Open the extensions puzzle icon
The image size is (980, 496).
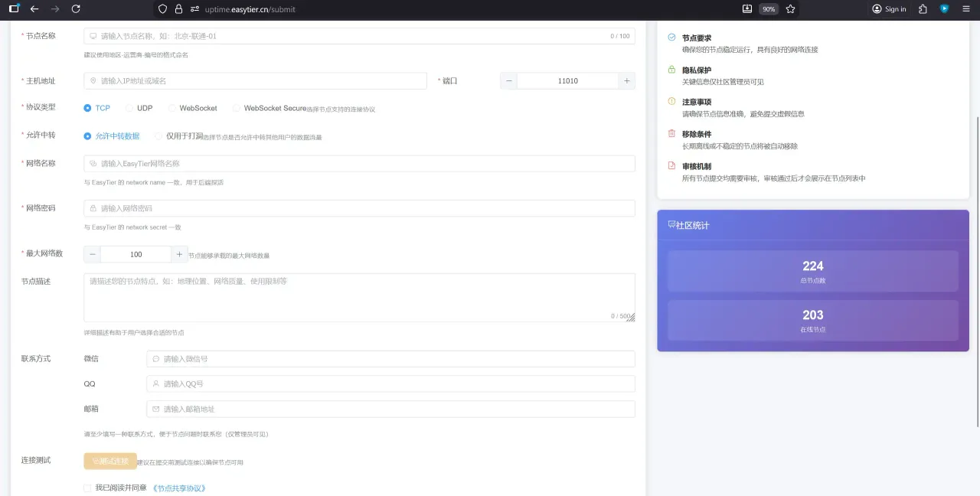pos(923,9)
